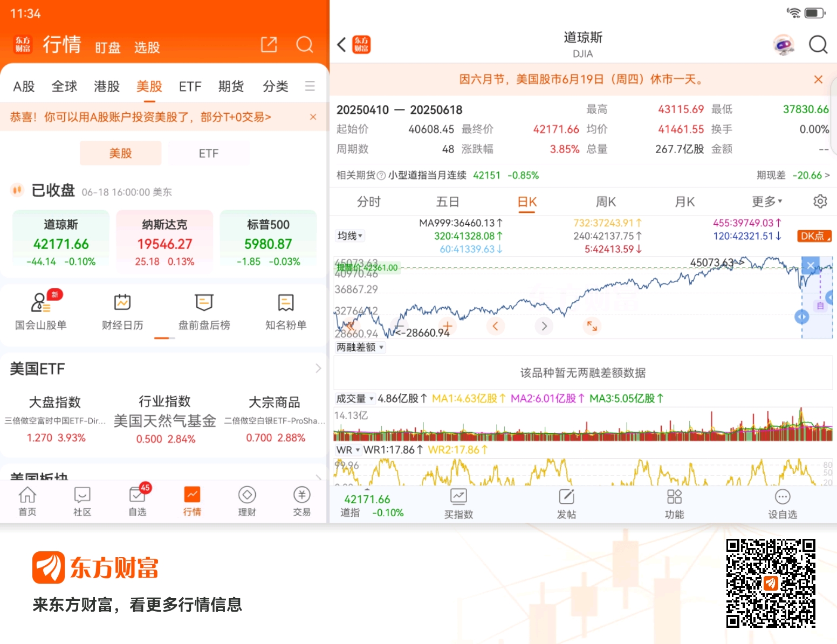The image size is (837, 644).
Task: Zoom in chart with plus button
Action: tap(447, 326)
